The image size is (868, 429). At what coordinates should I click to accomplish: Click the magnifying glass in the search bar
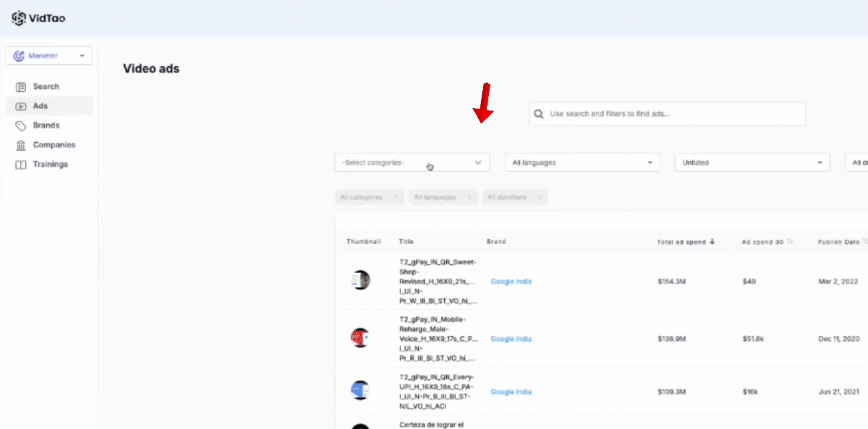point(539,114)
